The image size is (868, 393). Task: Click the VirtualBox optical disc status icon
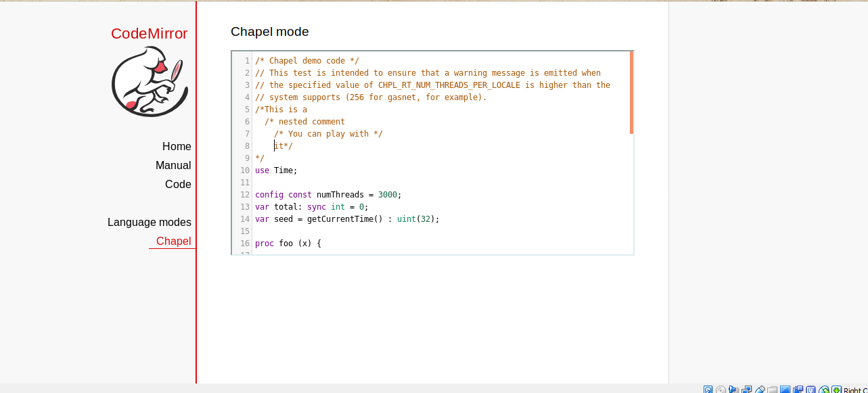(721, 390)
